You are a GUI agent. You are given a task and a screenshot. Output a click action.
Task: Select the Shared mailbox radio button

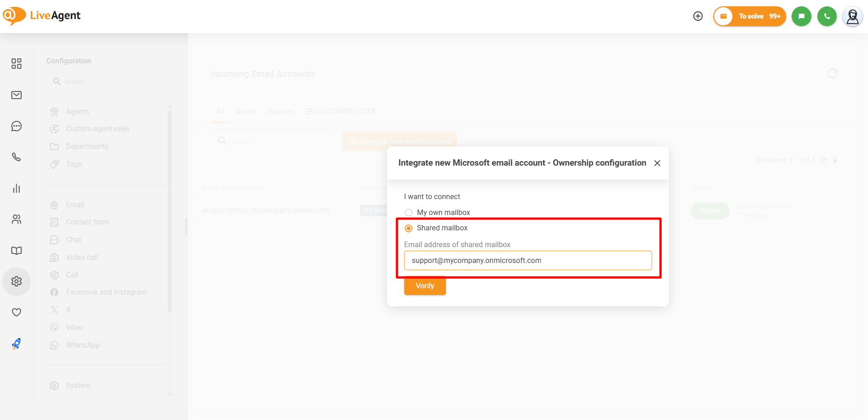tap(409, 229)
